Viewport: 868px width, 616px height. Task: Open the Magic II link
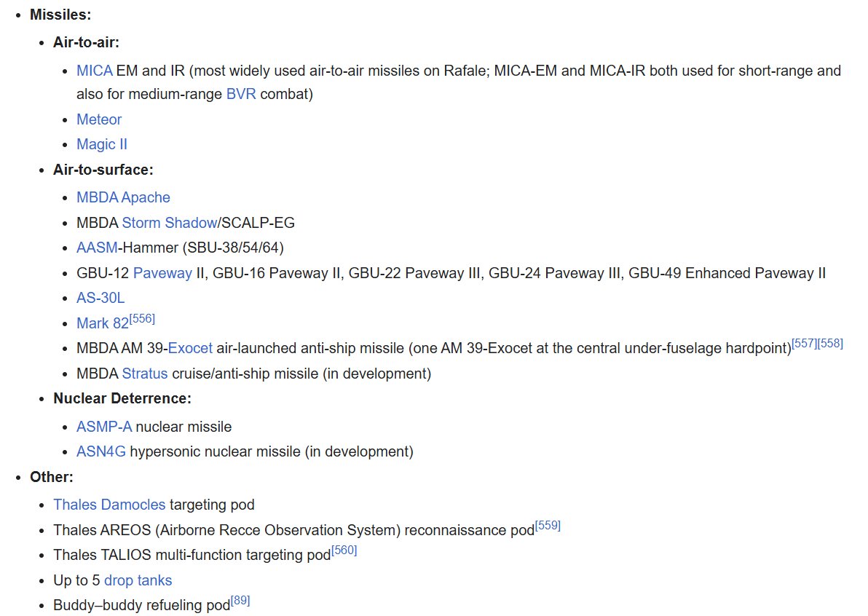pos(102,144)
